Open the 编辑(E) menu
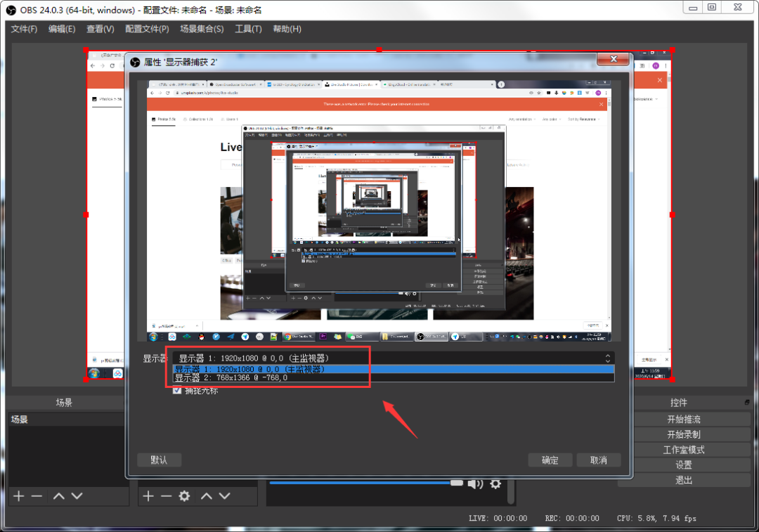 pos(62,29)
